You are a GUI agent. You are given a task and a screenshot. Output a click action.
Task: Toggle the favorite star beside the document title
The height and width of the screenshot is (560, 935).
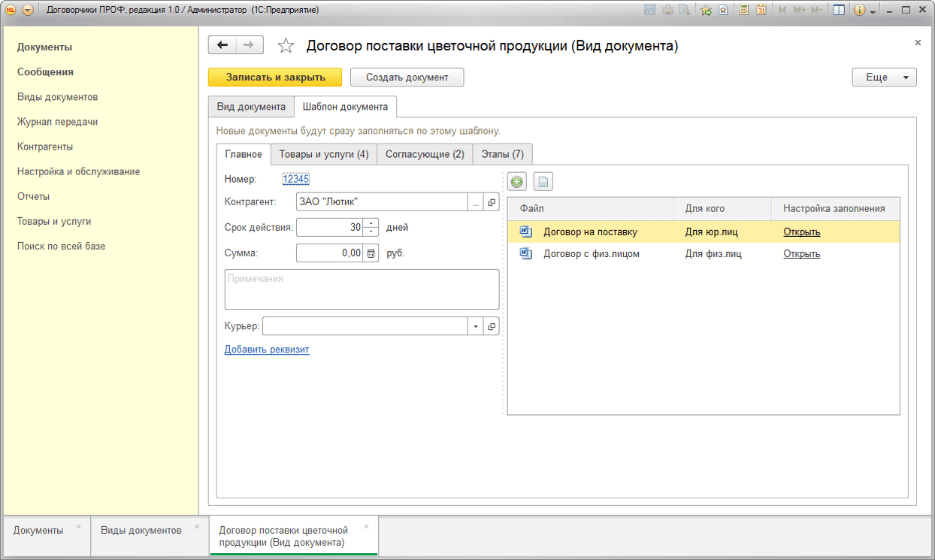click(286, 46)
